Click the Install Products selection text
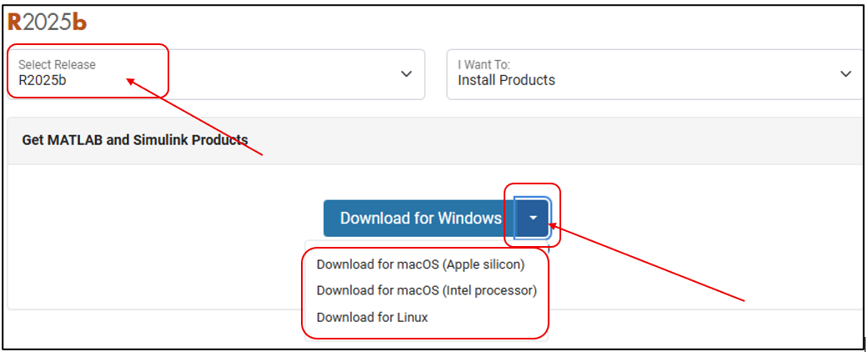 [506, 81]
